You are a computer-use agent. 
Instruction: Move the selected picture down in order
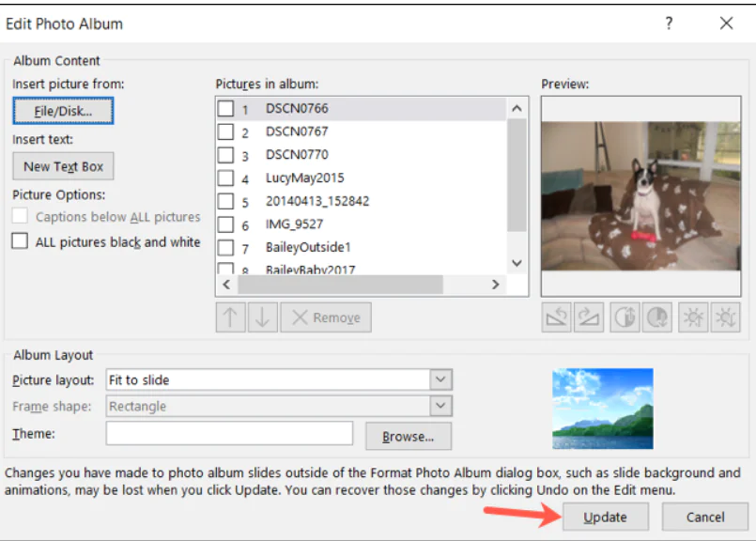click(x=264, y=317)
